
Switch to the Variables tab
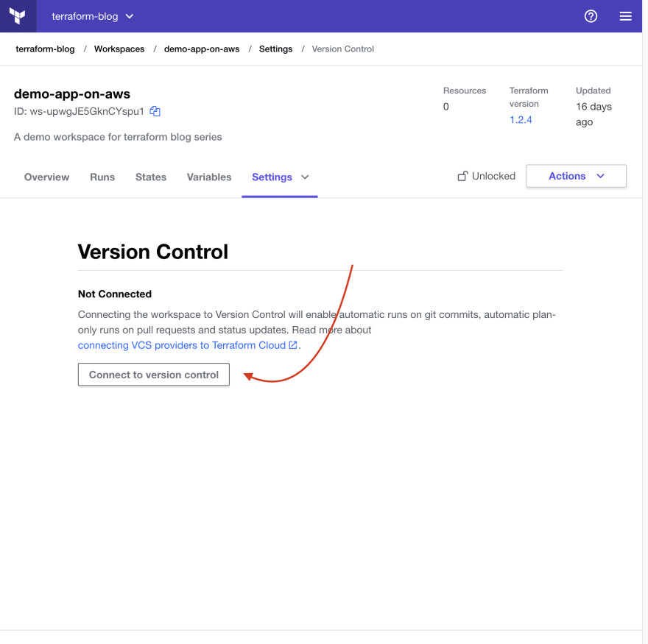pyautogui.click(x=209, y=177)
